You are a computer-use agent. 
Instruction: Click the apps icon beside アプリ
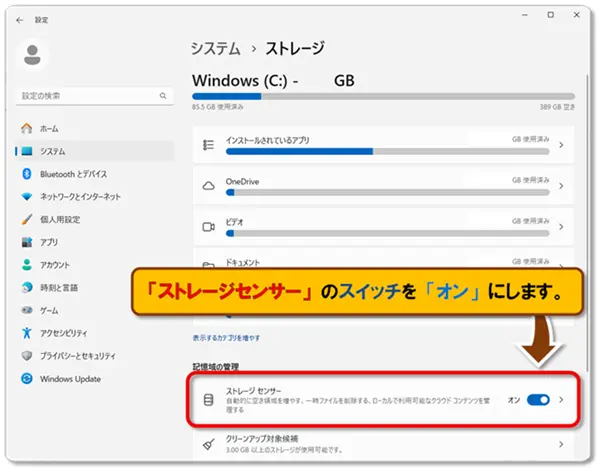pyautogui.click(x=27, y=242)
